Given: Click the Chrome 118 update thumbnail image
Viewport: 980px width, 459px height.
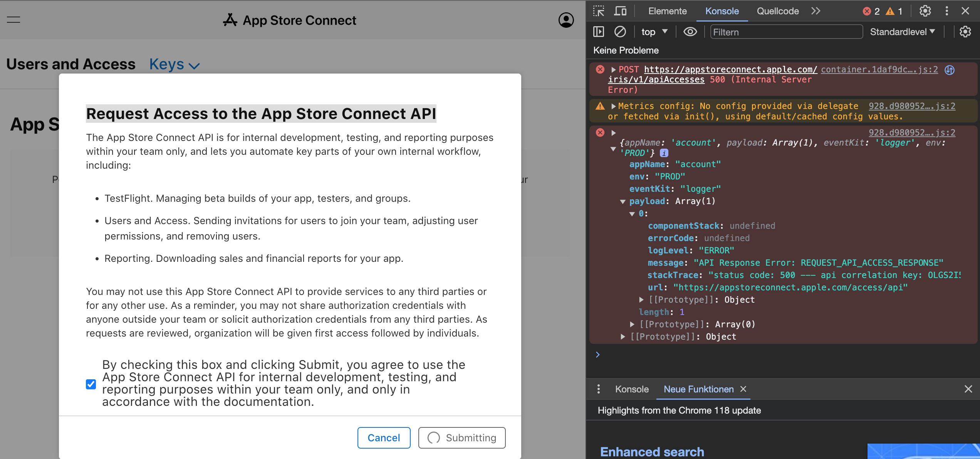Looking at the screenshot, I should pos(923,451).
